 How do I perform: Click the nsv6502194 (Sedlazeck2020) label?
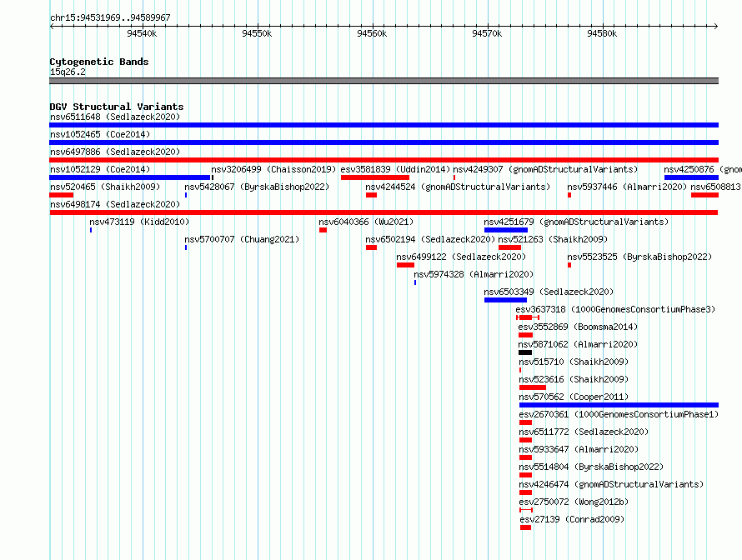pos(430,239)
